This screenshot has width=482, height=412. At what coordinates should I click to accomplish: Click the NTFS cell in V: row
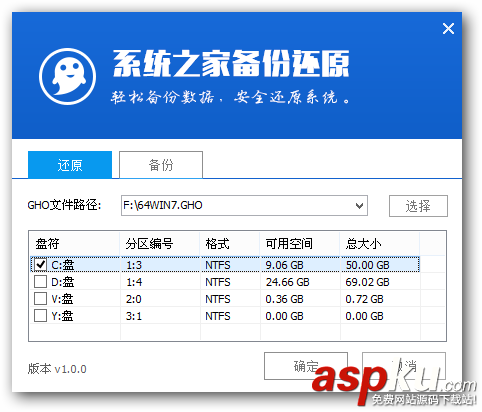218,299
